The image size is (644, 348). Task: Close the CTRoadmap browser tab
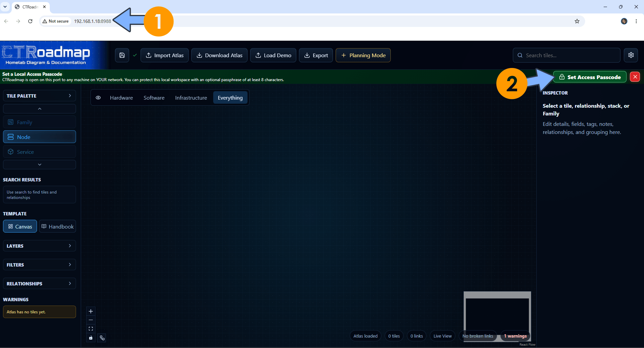(44, 7)
